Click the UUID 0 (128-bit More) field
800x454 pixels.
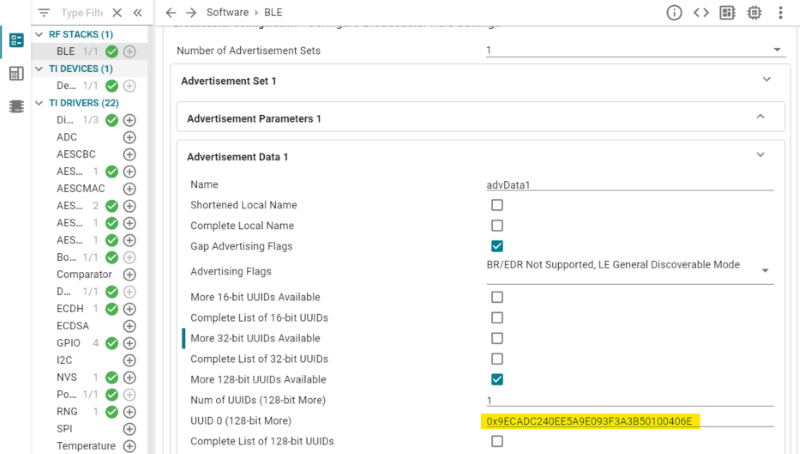[628, 421]
